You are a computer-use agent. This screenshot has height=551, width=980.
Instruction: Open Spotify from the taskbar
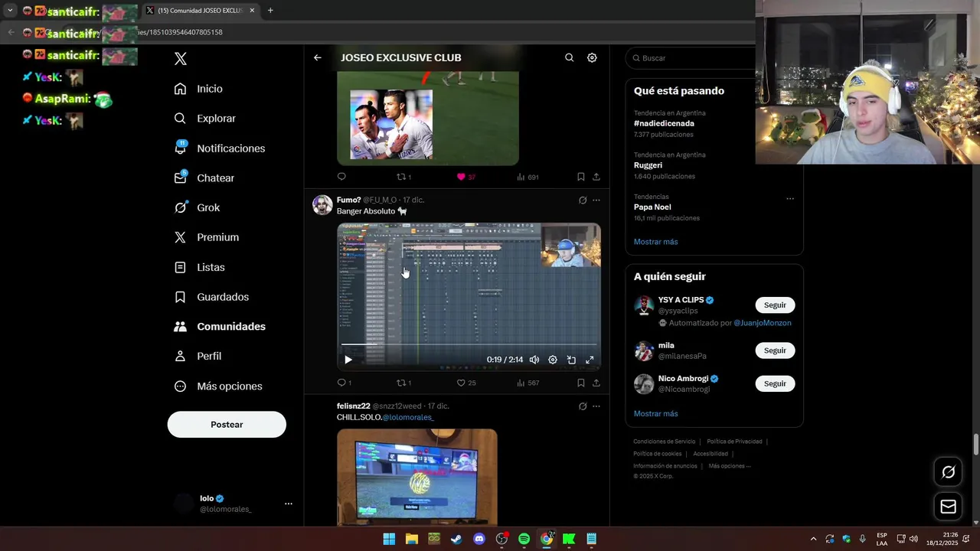tap(524, 539)
